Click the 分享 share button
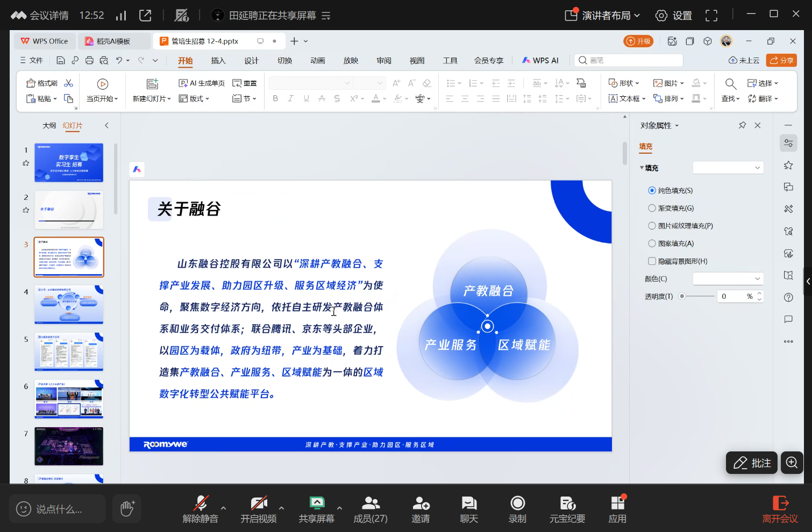 (x=781, y=60)
